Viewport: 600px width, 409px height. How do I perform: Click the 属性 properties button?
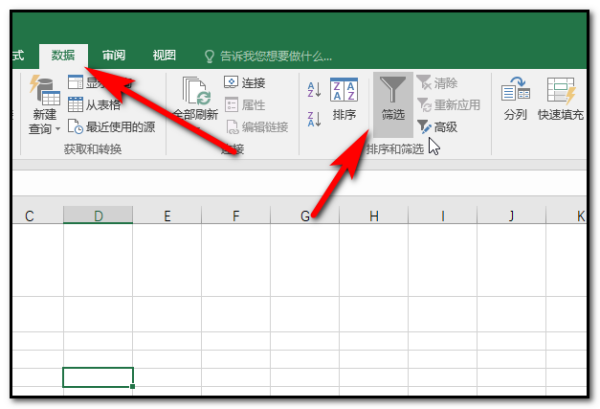pos(245,104)
